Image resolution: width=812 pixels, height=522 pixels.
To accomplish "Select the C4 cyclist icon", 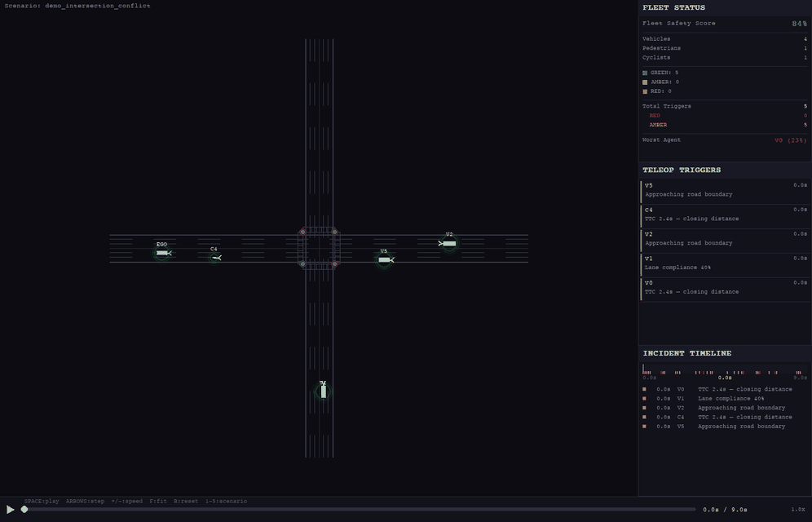I will pos(215,258).
